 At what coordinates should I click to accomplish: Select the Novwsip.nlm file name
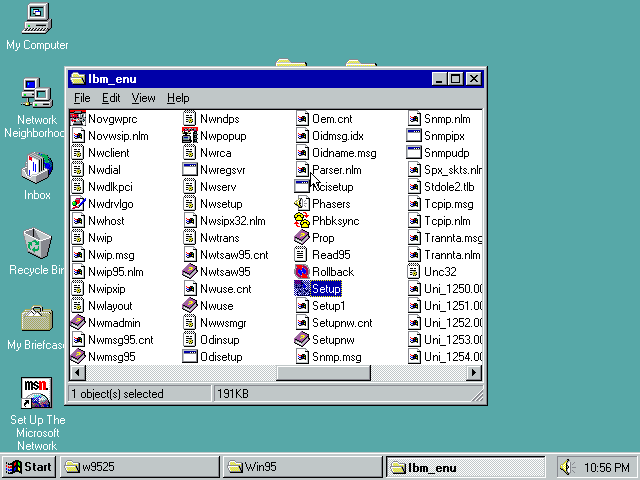point(118,136)
